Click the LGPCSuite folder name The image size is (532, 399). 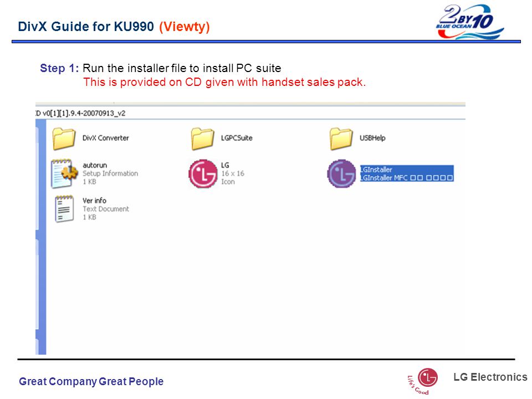pos(237,138)
